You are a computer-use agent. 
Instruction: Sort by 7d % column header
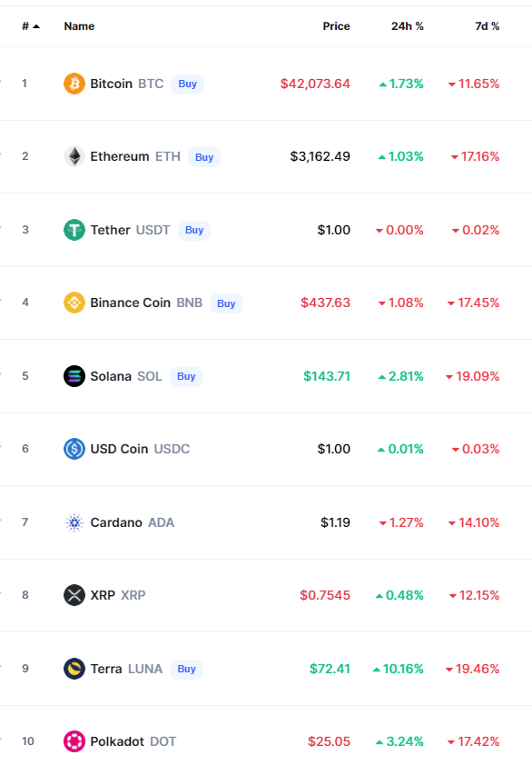[x=487, y=26]
